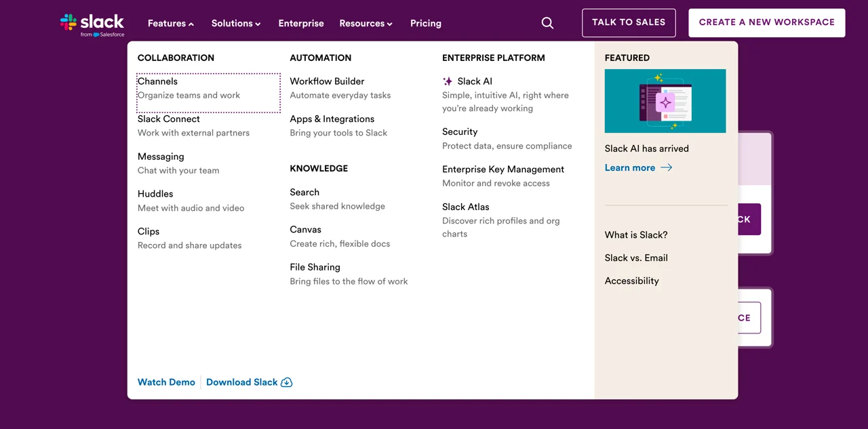The image size is (868, 429).
Task: Open Slack Connect feature page
Action: point(169,119)
